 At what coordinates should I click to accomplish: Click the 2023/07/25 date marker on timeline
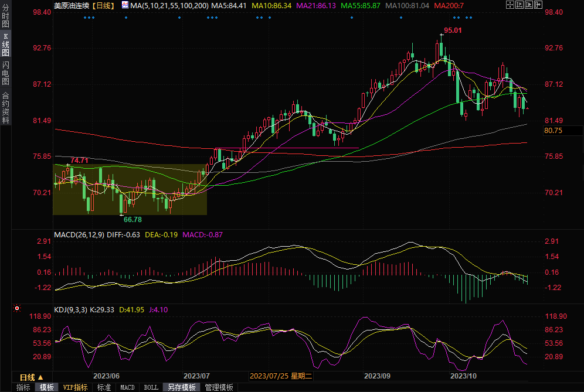pos(281,376)
